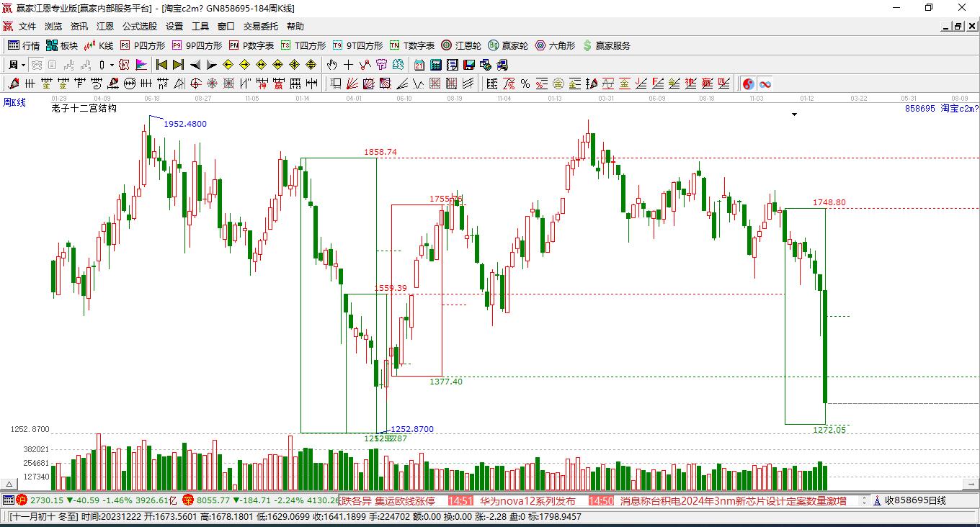The height and width of the screenshot is (527, 980).
Task: Open the P四方形 tool
Action: (x=142, y=45)
